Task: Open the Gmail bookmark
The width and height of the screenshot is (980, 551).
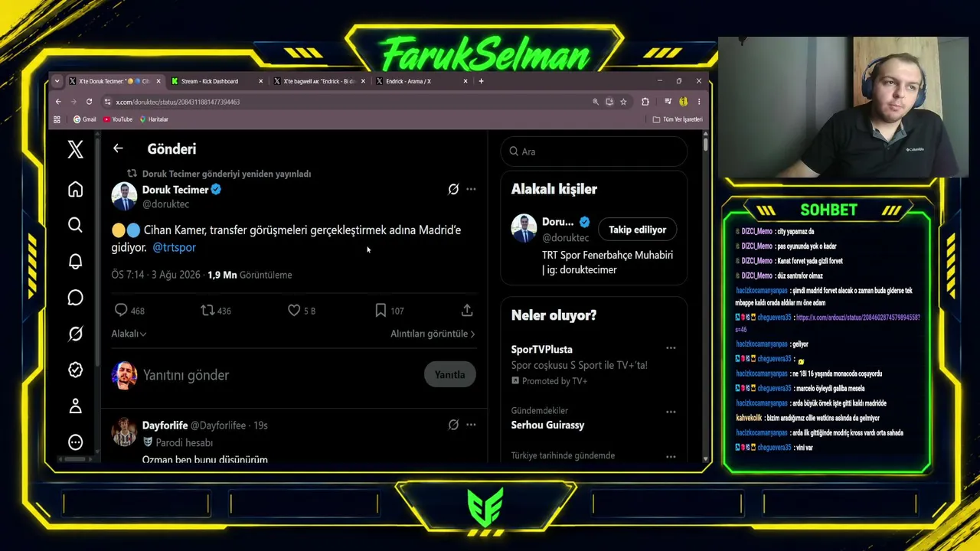Action: tap(84, 119)
